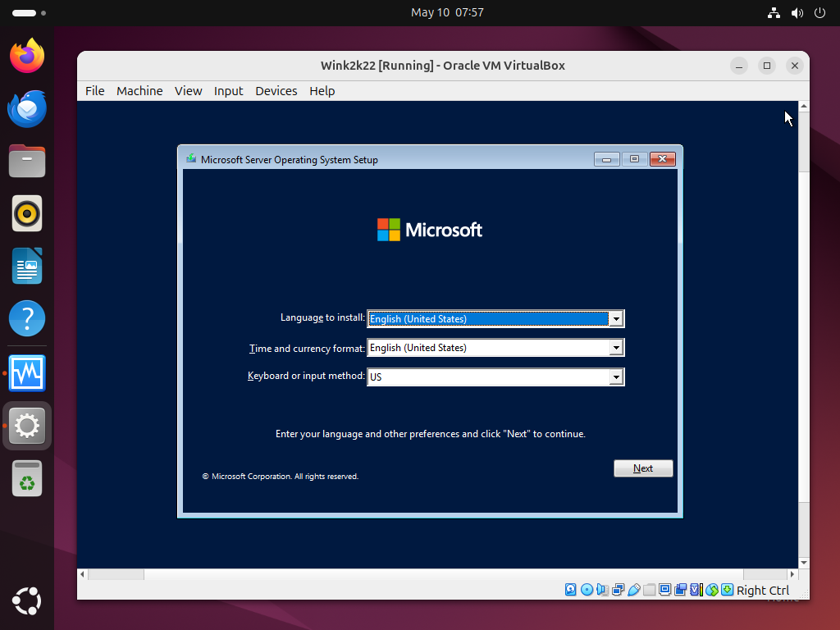
Task: Open the Settings gear in the dock
Action: (27, 426)
